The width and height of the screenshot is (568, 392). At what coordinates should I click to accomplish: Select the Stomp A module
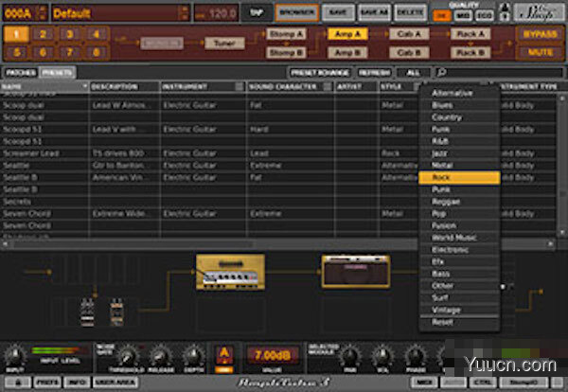[x=286, y=34]
